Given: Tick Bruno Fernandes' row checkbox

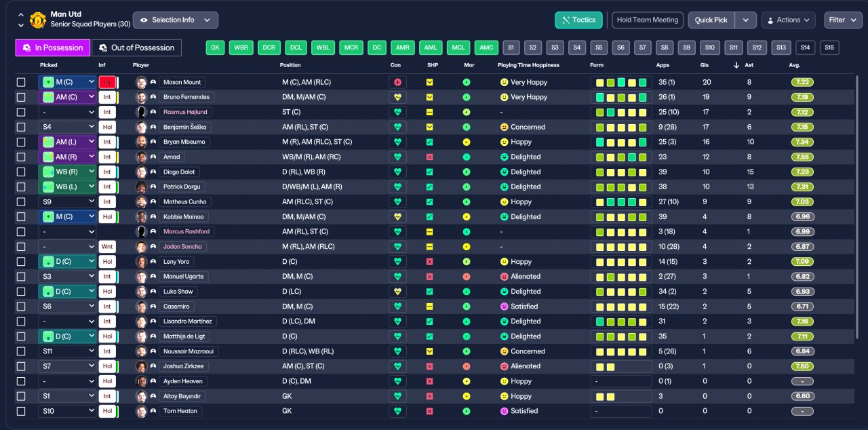Looking at the screenshot, I should (x=21, y=97).
